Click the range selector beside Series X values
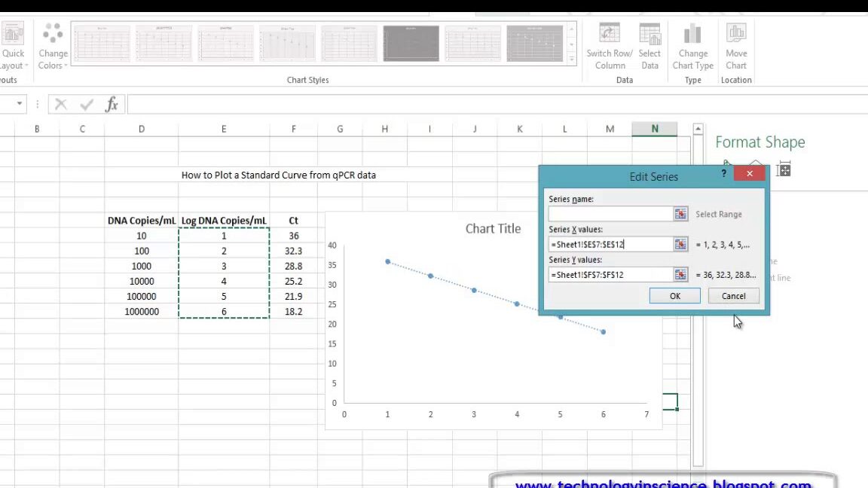The width and height of the screenshot is (868, 488). pos(680,244)
